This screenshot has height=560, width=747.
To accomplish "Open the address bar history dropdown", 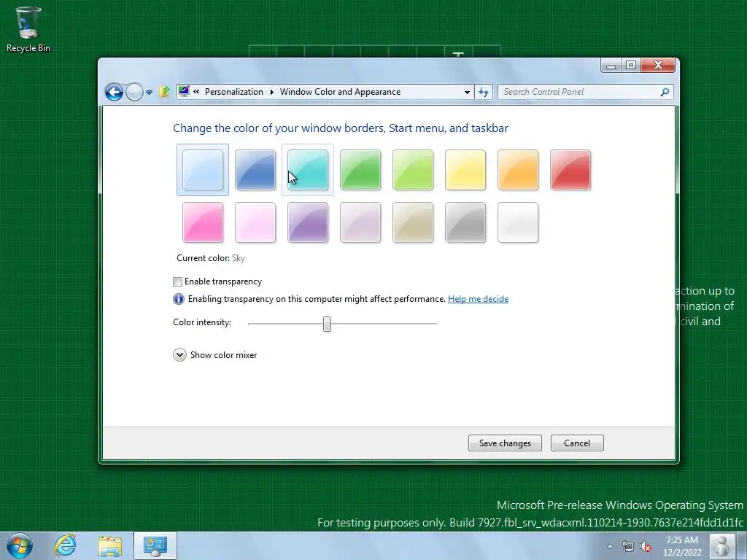I will (467, 92).
